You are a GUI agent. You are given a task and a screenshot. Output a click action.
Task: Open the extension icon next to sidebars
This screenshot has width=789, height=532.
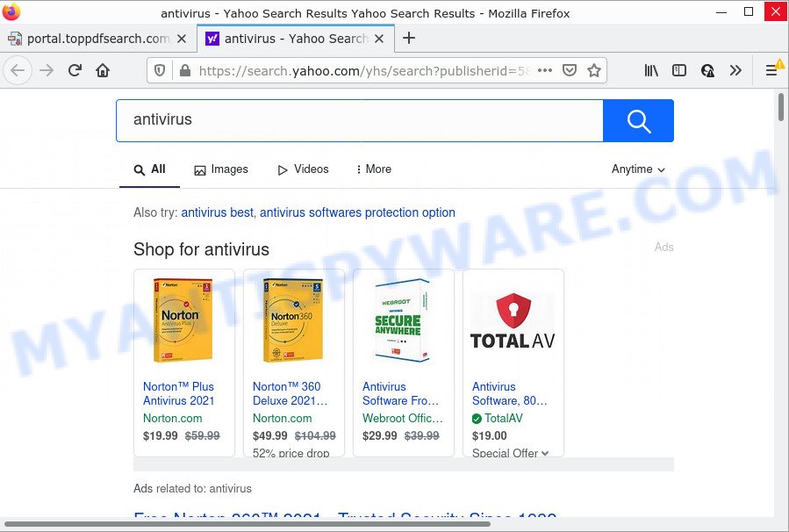(707, 70)
